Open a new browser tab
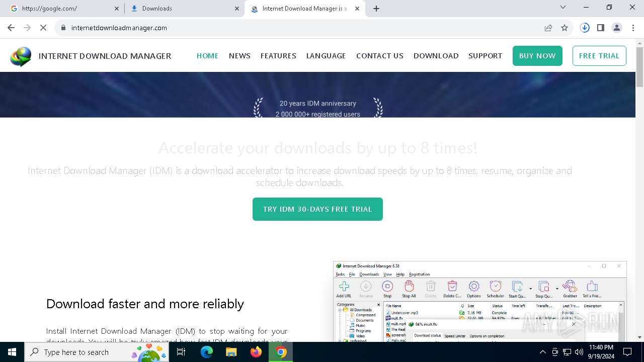644x362 pixels. pos(376,9)
